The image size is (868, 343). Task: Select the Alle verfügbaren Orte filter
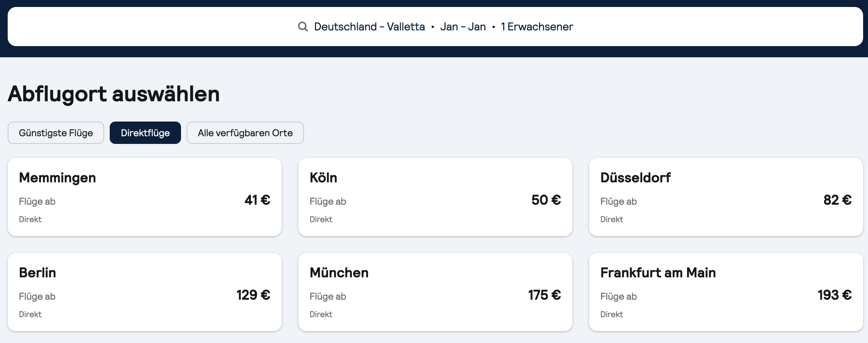245,133
